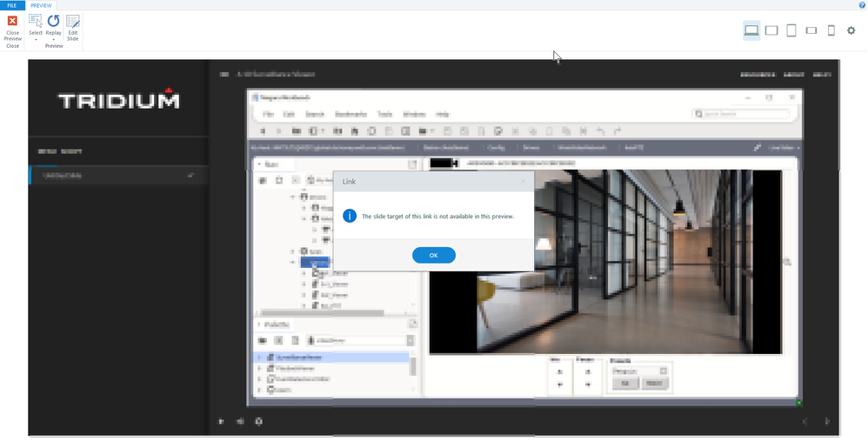The width and height of the screenshot is (868, 441).
Task: Click the Tridium logo in sidebar
Action: point(118,101)
